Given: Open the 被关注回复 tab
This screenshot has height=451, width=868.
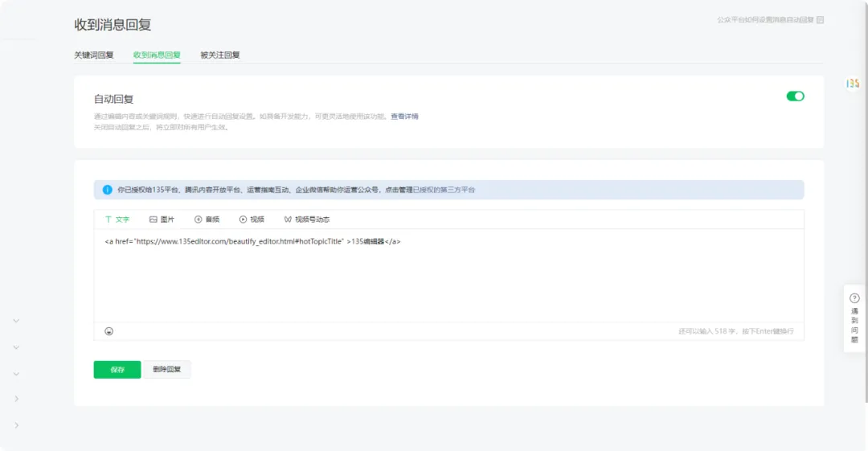Looking at the screenshot, I should 219,55.
